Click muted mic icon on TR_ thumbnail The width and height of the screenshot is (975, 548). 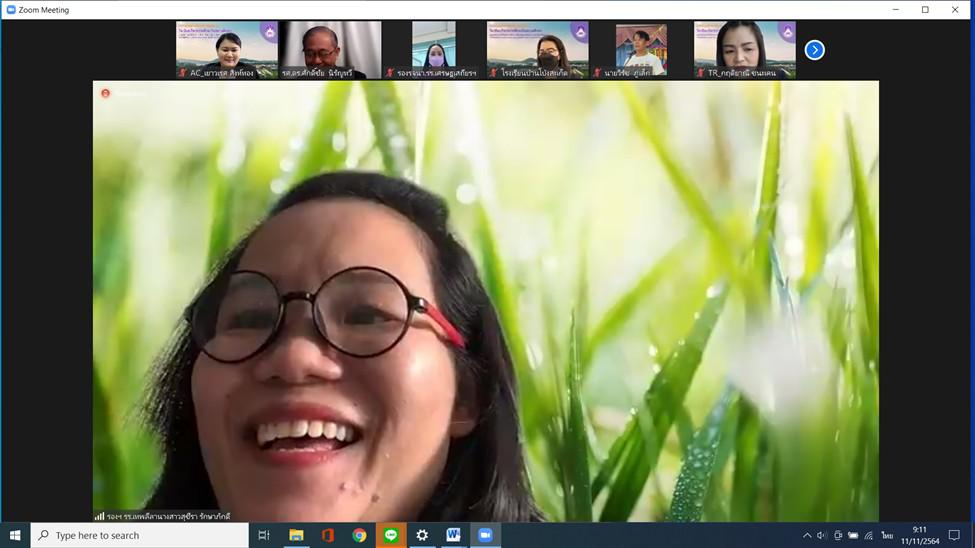point(701,73)
